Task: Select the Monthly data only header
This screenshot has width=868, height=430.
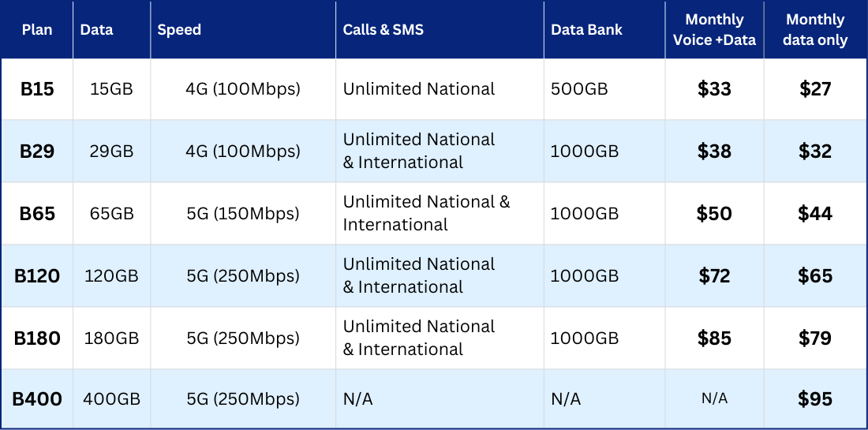Action: pos(815,30)
